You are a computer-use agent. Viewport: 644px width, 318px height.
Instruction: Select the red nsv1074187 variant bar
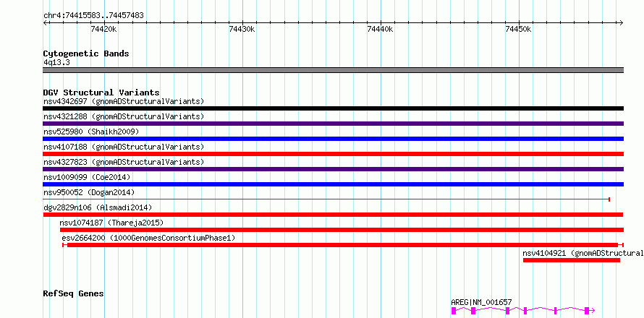pos(342,230)
